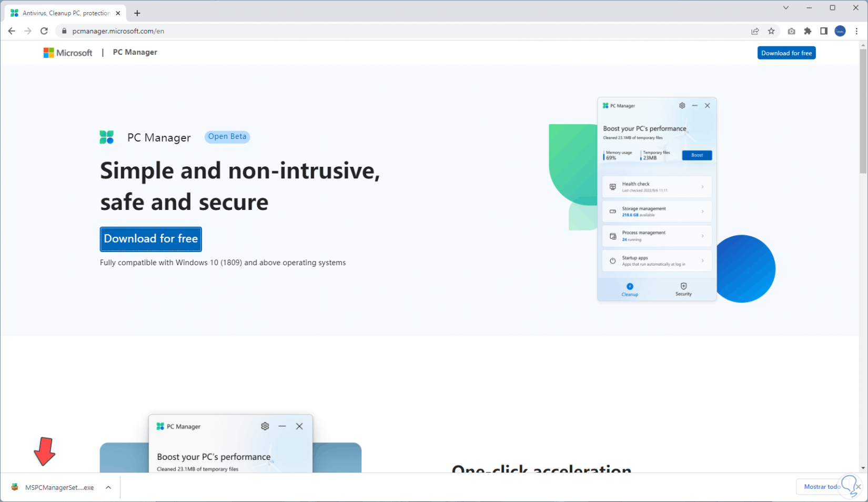Click the Process management icon

point(612,236)
